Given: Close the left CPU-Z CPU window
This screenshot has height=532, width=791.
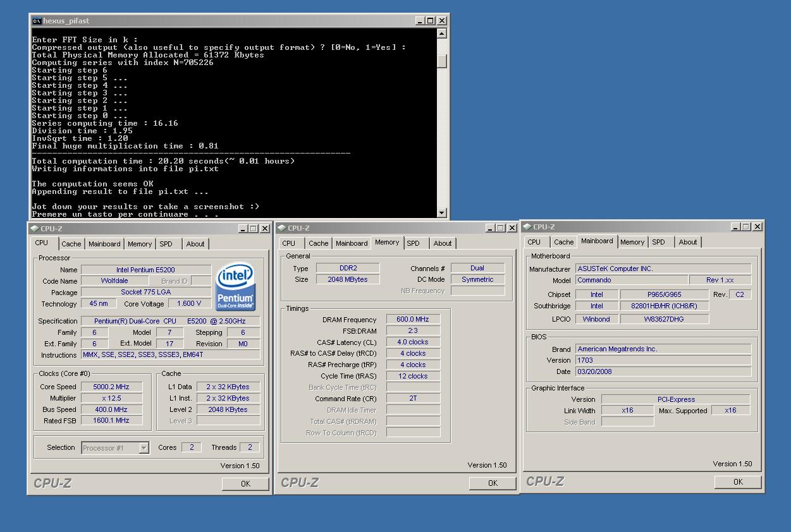Looking at the screenshot, I should [x=265, y=229].
